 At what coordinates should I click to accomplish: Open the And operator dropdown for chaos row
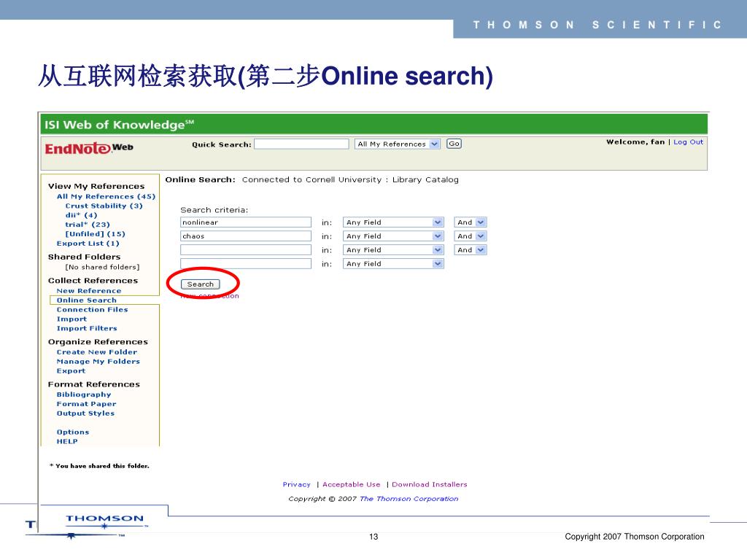[x=471, y=236]
